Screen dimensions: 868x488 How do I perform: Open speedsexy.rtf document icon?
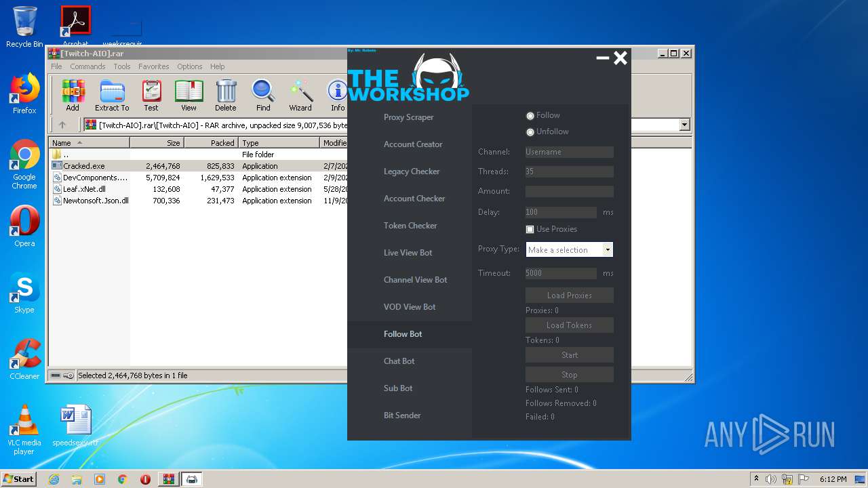coord(75,426)
